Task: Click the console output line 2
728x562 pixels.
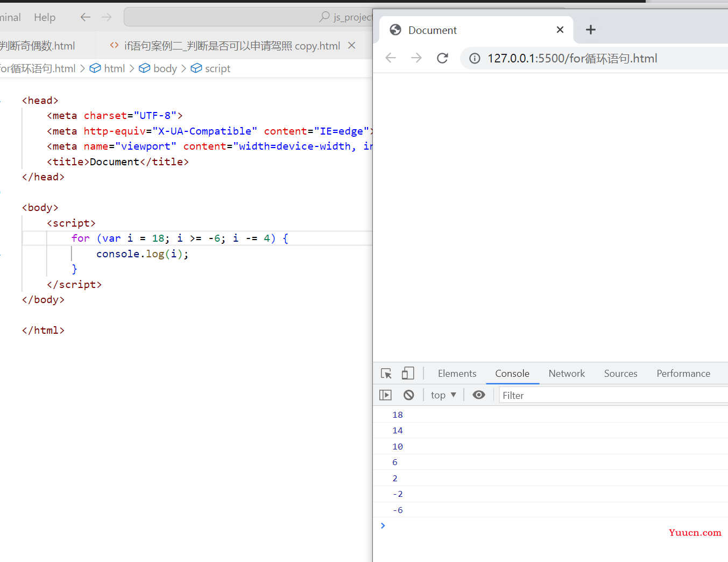Action: pyautogui.click(x=550, y=478)
